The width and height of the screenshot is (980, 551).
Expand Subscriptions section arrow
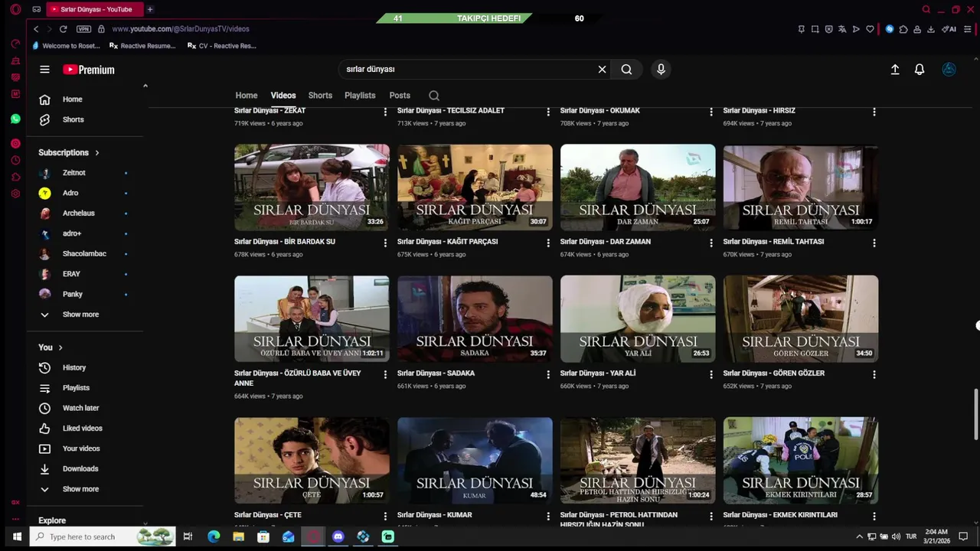tap(97, 153)
